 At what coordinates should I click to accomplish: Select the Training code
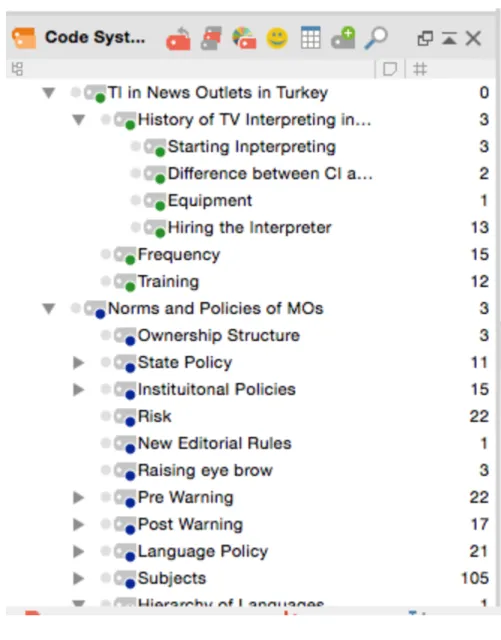point(168,281)
